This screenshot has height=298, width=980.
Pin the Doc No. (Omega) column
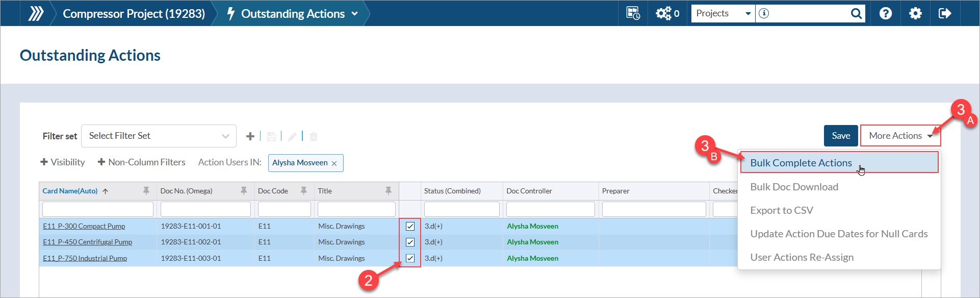244,191
